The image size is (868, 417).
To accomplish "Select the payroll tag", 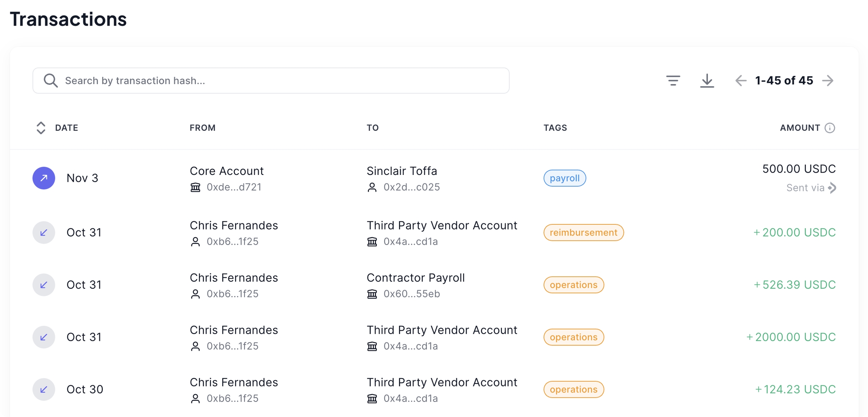I will tap(564, 178).
